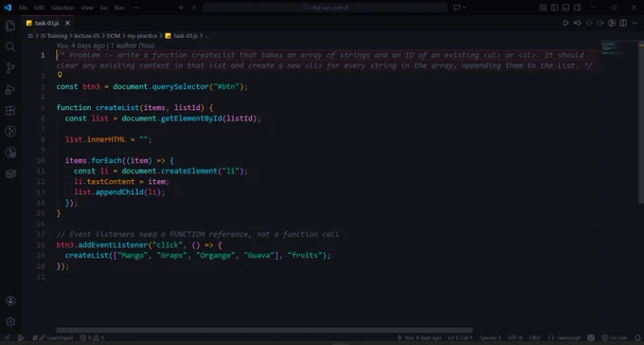The width and height of the screenshot is (644, 345).
Task: Click the 'lecture-05' breadcrumb
Action: (x=87, y=36)
